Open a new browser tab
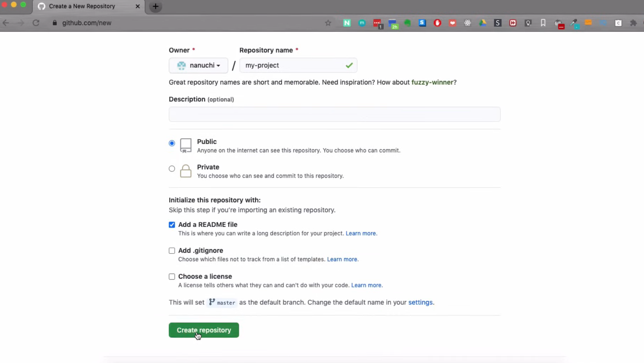This screenshot has width=644, height=363. [156, 6]
